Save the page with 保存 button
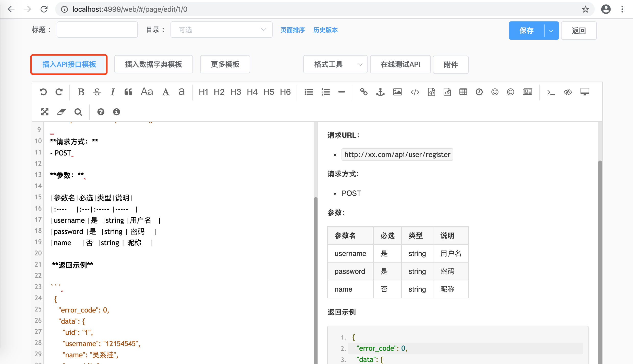The width and height of the screenshot is (633, 364). 526,31
